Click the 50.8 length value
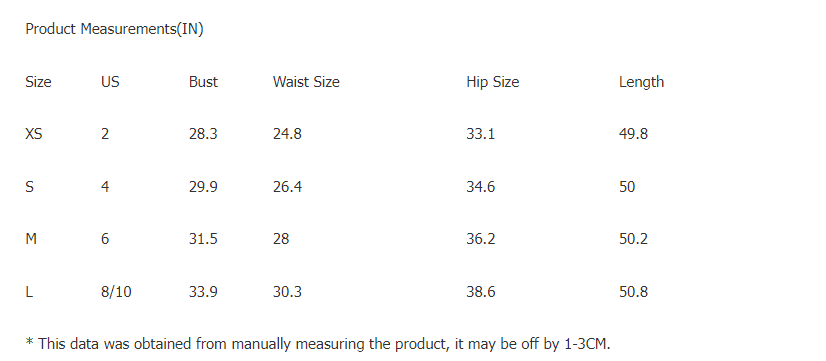 click(x=633, y=291)
